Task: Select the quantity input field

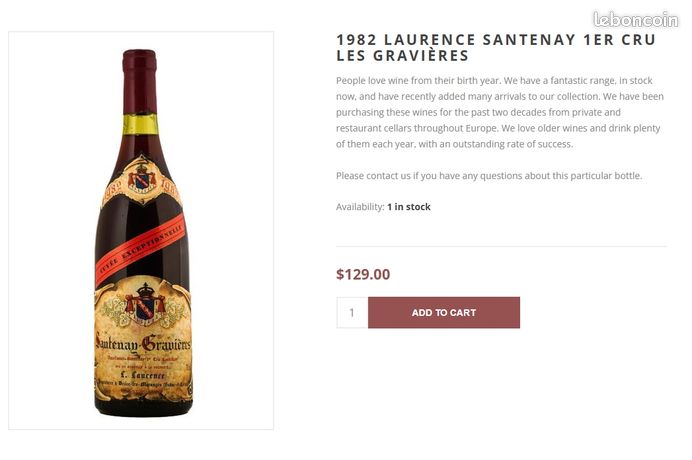Action: tap(352, 313)
